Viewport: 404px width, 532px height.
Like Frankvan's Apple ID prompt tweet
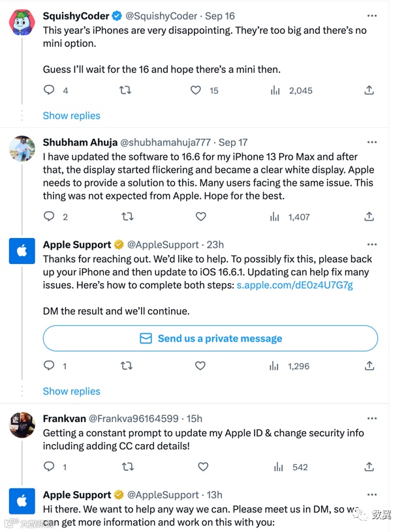pyautogui.click(x=203, y=467)
